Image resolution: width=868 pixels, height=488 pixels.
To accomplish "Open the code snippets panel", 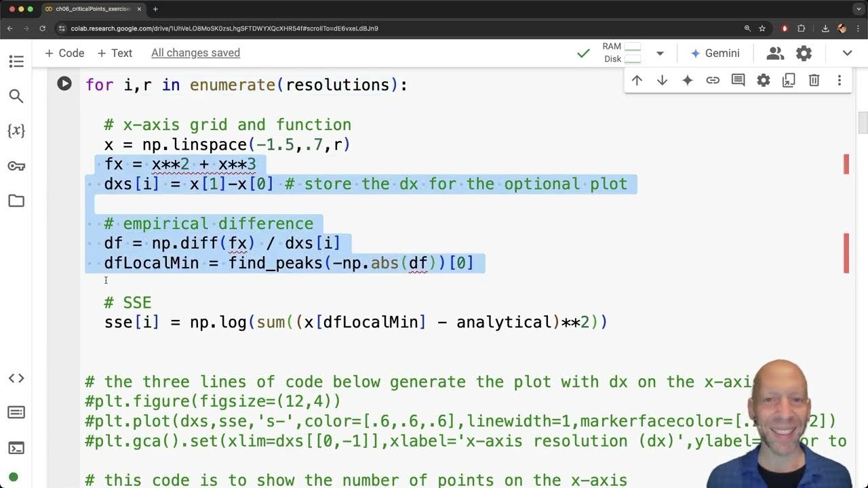I will pos(16,378).
